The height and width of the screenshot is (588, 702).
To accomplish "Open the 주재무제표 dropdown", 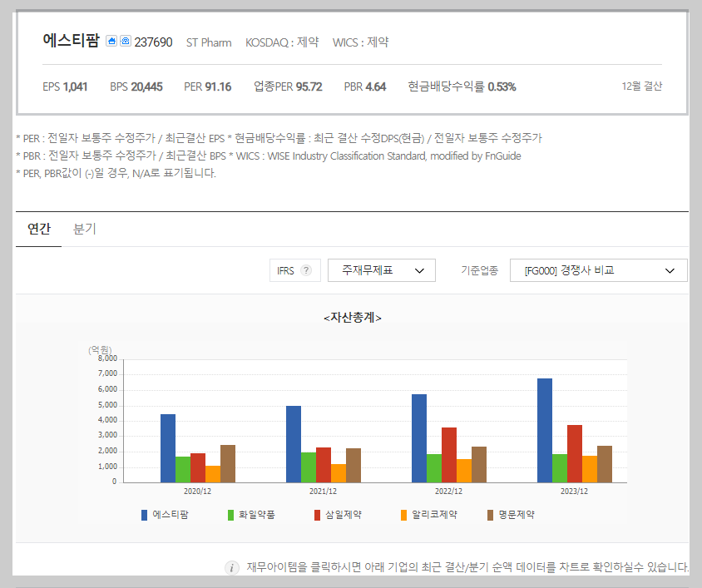I will [x=382, y=270].
